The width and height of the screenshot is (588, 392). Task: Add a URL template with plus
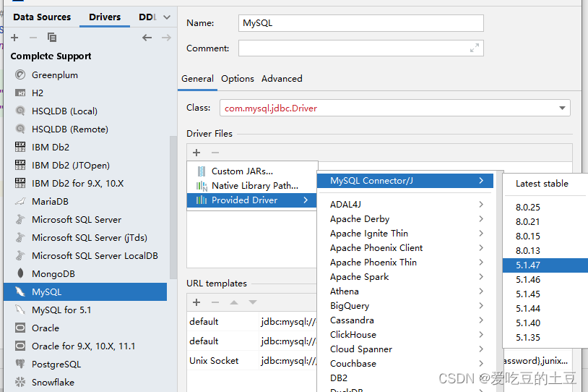[x=196, y=302]
